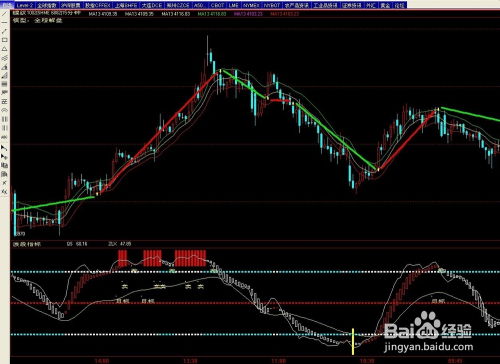Open the Level-2 tab
500x364 pixels.
[x=25, y=5]
